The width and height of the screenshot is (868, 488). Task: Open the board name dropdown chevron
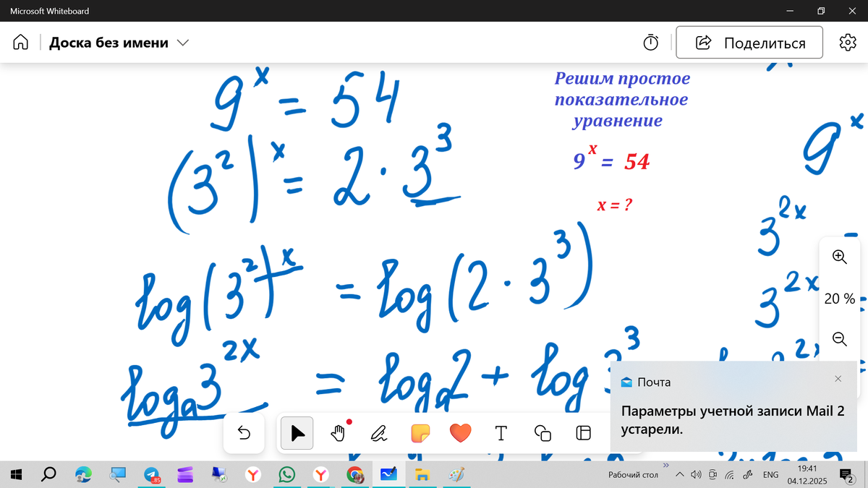click(183, 43)
